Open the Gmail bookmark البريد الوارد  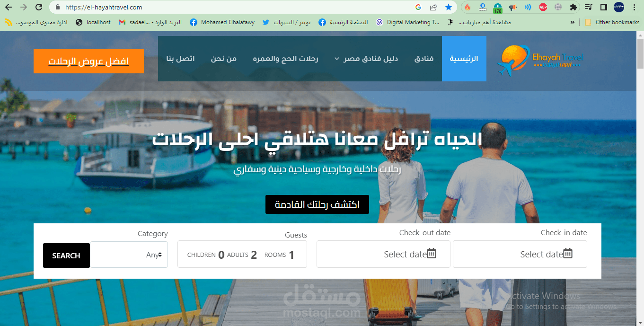[x=150, y=22]
